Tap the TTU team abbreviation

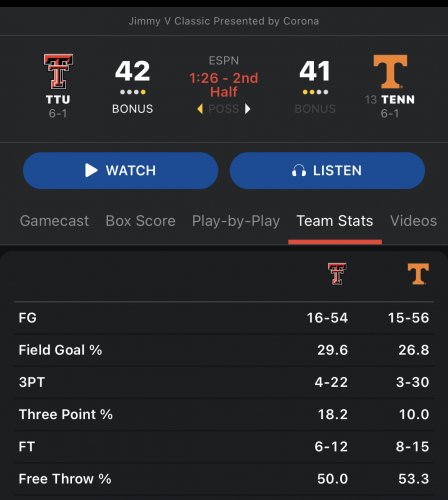click(58, 99)
